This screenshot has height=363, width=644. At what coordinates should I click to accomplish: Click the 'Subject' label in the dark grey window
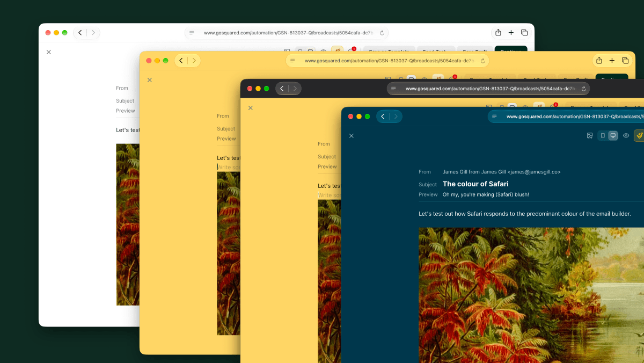tap(327, 157)
